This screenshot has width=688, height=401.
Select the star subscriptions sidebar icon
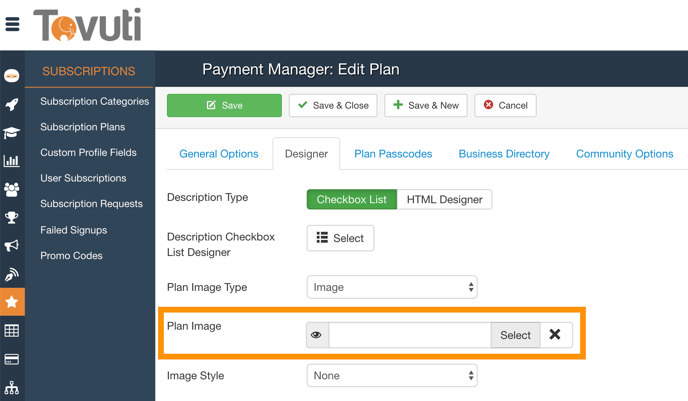[12, 301]
